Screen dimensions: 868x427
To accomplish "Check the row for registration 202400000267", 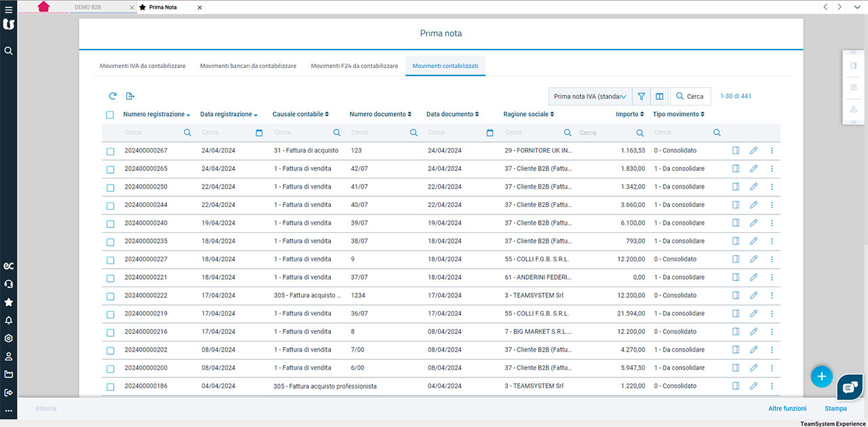I will [x=110, y=151].
